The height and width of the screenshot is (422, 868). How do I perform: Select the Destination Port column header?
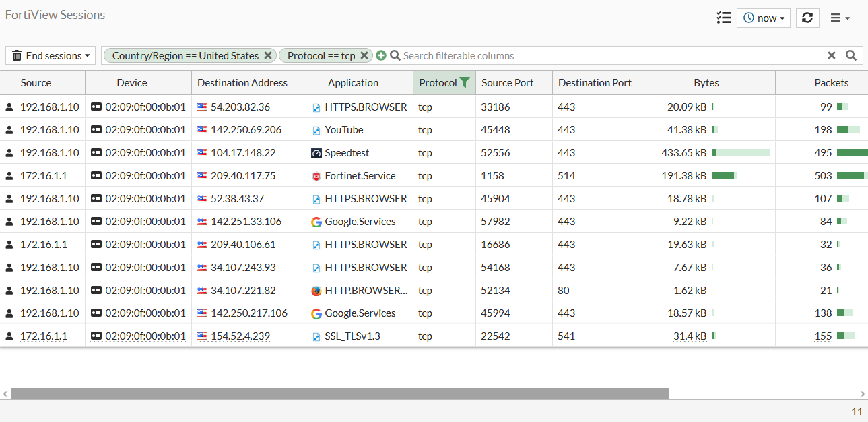[595, 82]
